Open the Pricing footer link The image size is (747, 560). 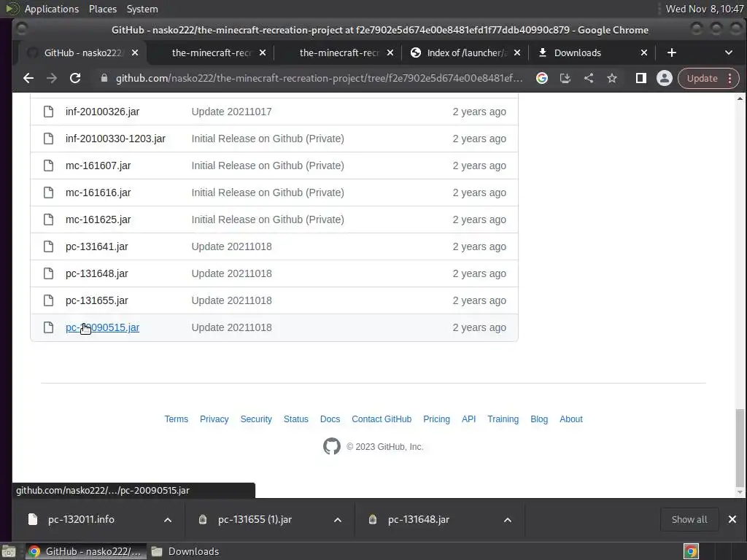(x=436, y=419)
